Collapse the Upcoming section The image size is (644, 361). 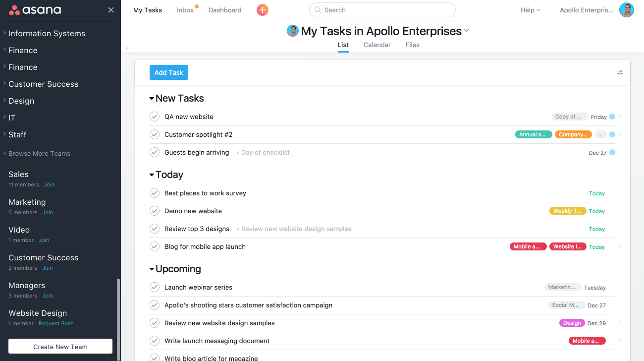(152, 269)
